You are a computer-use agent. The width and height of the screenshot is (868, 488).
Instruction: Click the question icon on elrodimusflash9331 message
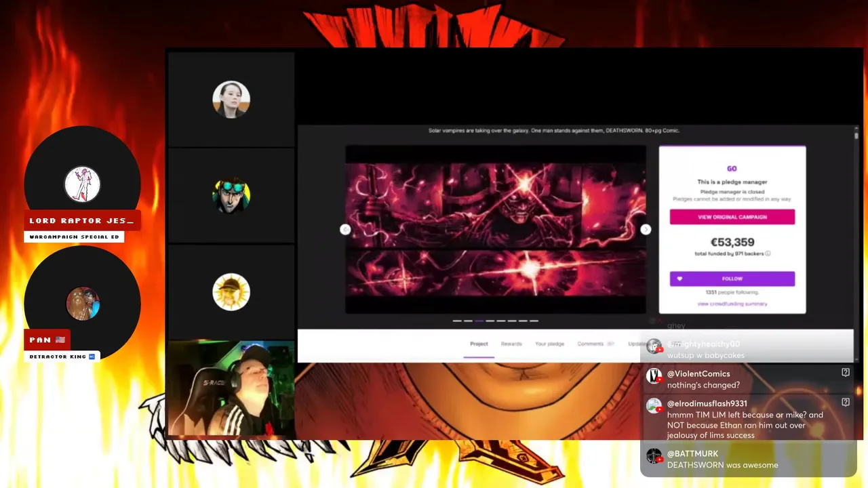coord(846,403)
